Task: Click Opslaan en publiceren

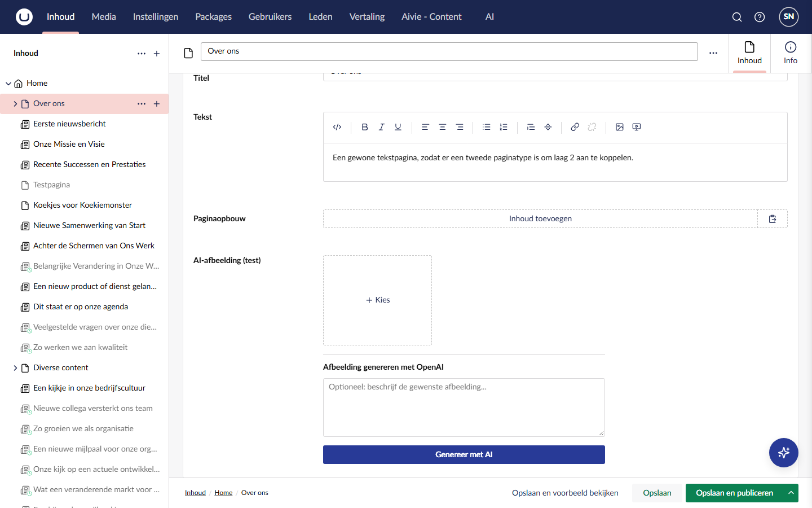Action: click(x=734, y=493)
